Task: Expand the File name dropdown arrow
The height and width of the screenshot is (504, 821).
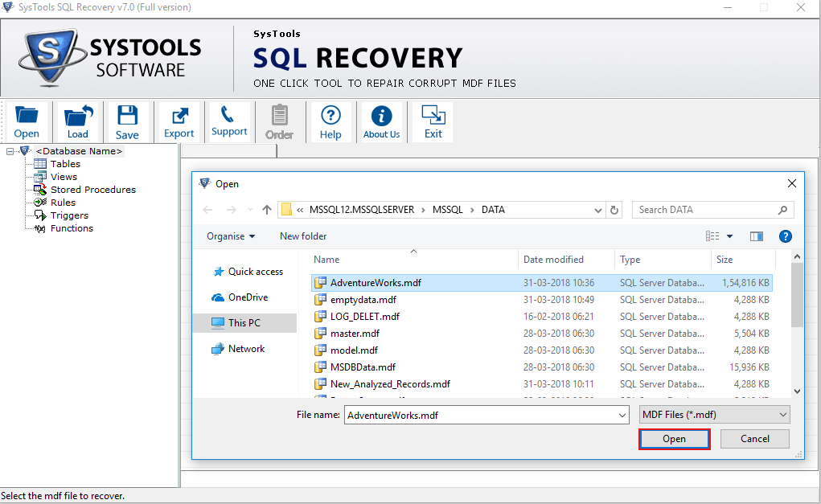Action: pos(622,415)
